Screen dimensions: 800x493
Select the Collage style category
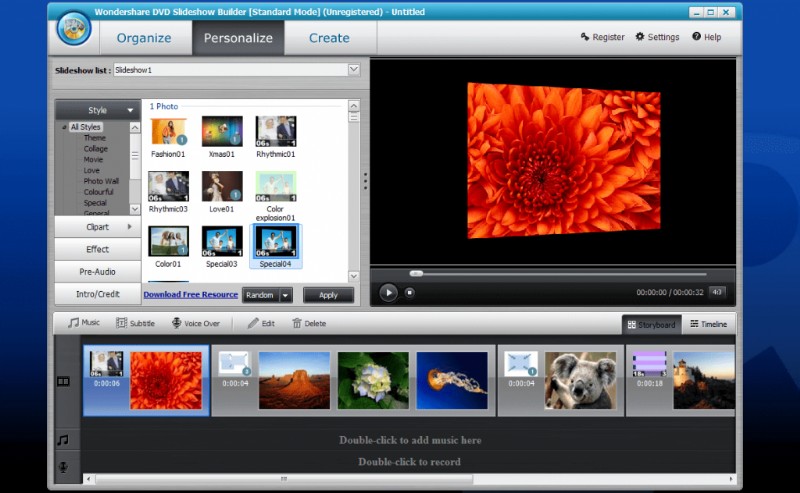(x=95, y=149)
